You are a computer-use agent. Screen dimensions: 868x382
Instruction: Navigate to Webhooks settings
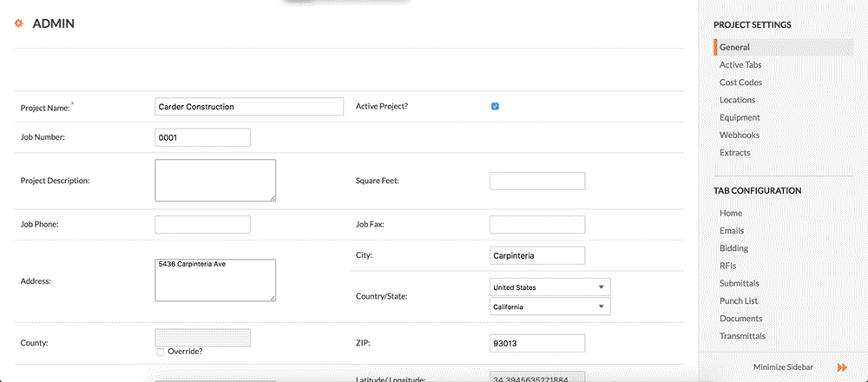click(740, 135)
